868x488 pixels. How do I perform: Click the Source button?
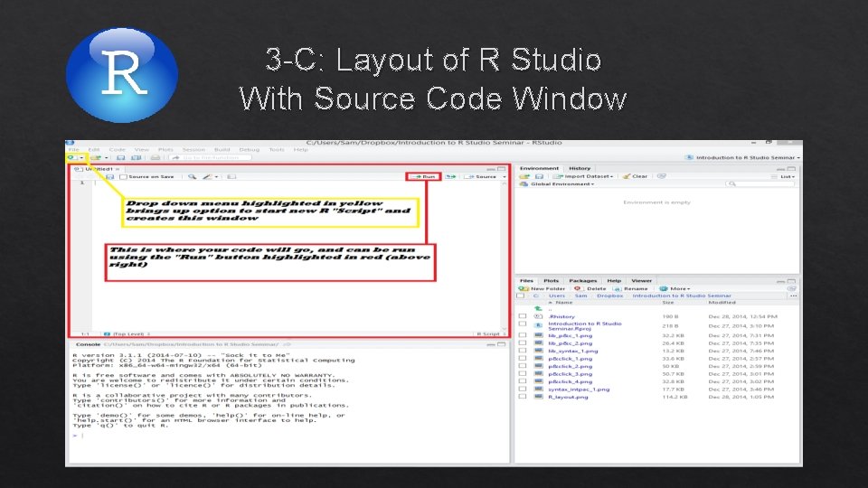[x=480, y=176]
